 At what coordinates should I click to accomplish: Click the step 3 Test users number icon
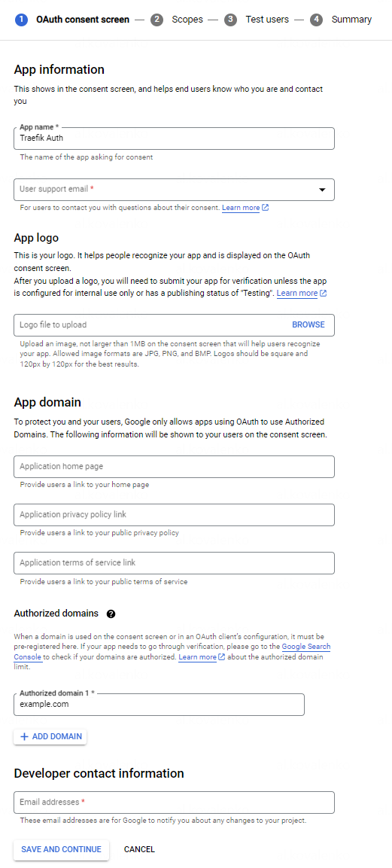230,20
